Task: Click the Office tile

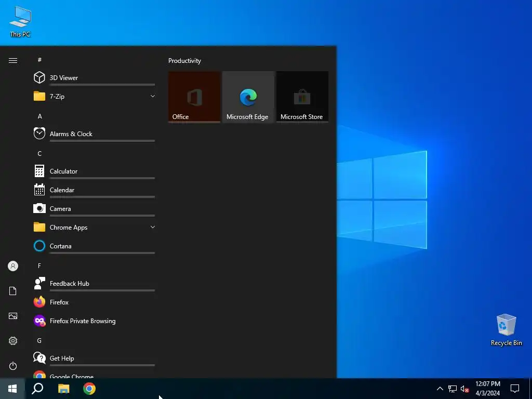Action: tap(194, 97)
